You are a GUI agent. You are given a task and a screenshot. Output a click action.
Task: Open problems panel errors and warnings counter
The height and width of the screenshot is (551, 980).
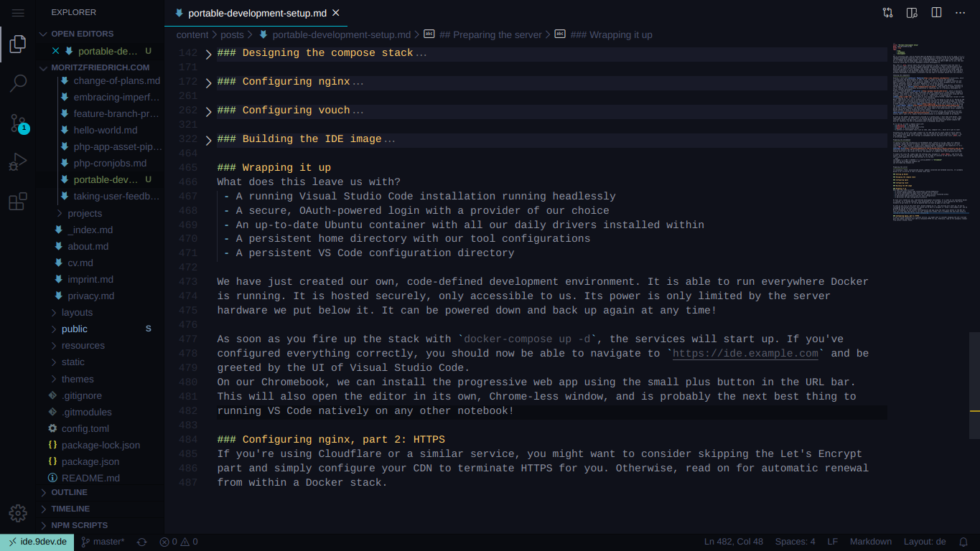click(179, 542)
